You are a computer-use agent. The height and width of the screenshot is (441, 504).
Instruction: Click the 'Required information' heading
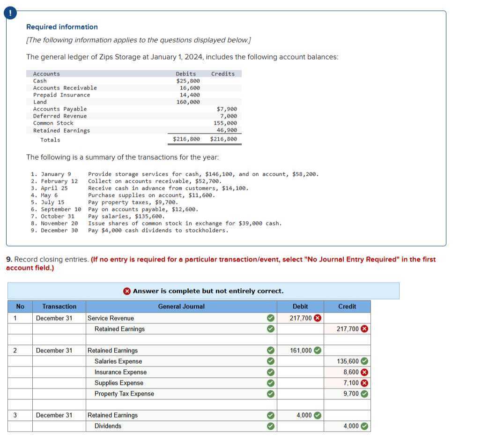62,27
